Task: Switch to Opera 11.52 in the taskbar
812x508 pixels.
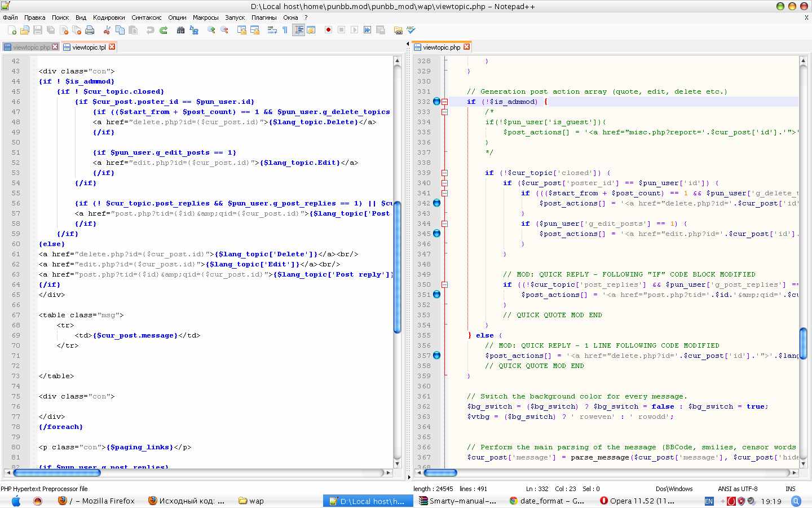Action: 637,501
